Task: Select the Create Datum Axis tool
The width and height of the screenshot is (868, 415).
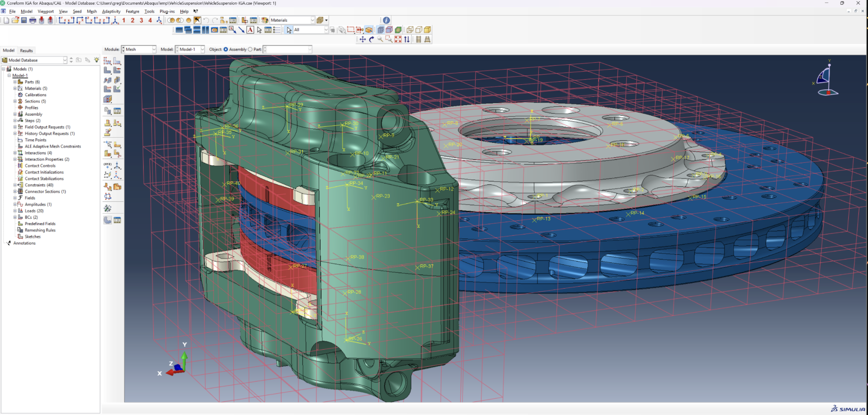Action: 117,166
